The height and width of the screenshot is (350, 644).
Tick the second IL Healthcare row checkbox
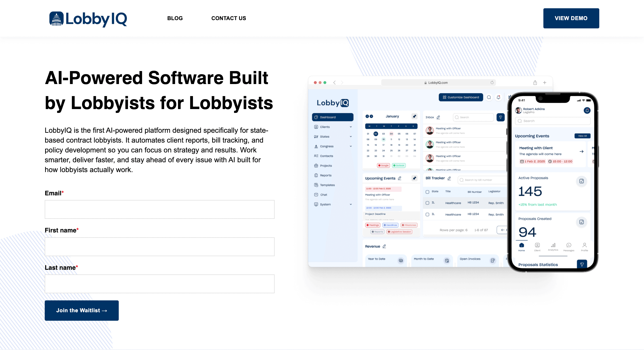[x=428, y=215]
